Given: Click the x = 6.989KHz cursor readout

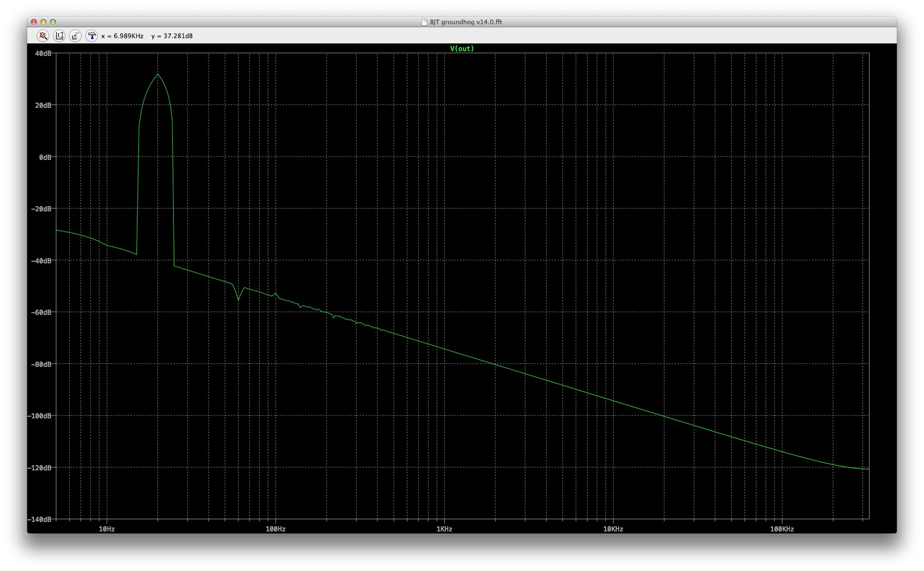Looking at the screenshot, I should pyautogui.click(x=122, y=36).
